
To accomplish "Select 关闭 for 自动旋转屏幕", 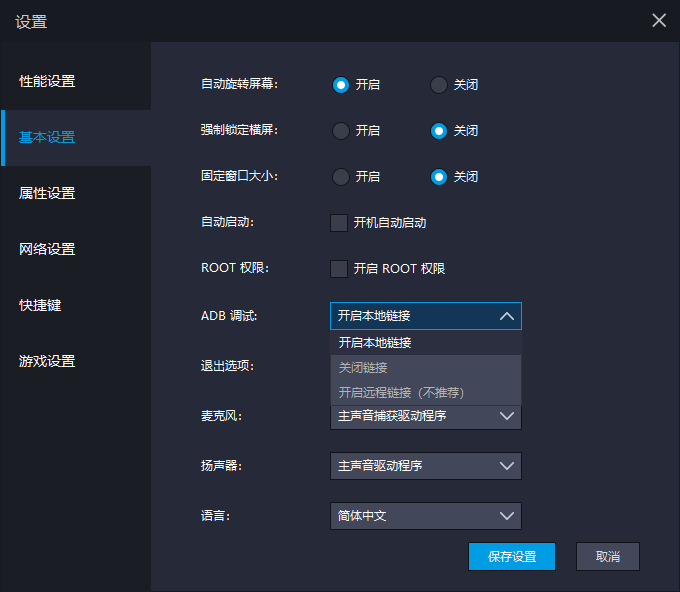I will pyautogui.click(x=438, y=85).
